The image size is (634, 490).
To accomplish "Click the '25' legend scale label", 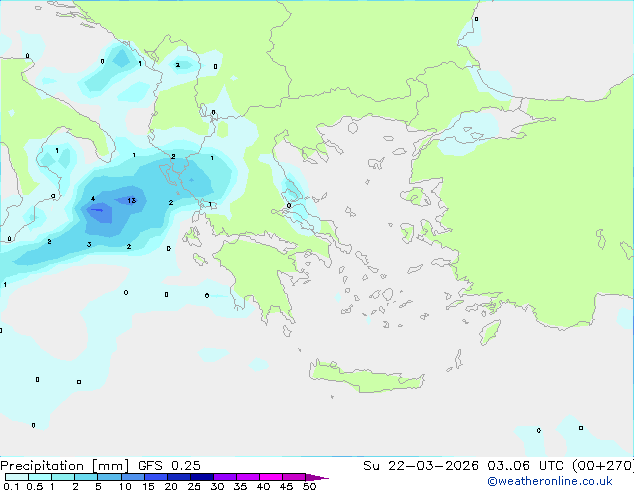I will pos(194,486).
